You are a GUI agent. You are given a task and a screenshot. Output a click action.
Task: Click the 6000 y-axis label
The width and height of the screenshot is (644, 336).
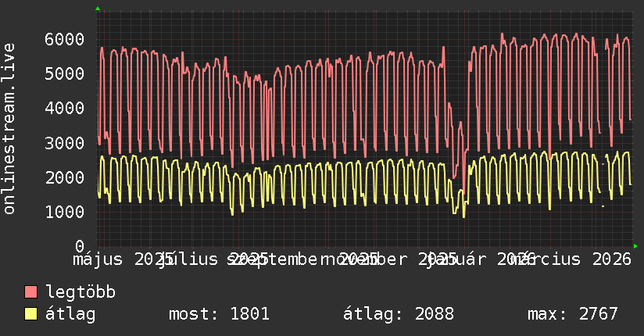(65, 39)
